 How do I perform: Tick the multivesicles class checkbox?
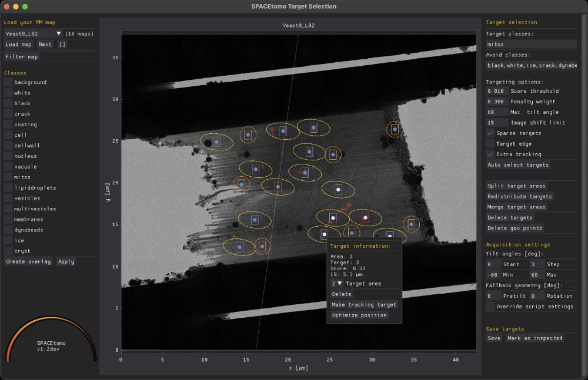(8, 209)
